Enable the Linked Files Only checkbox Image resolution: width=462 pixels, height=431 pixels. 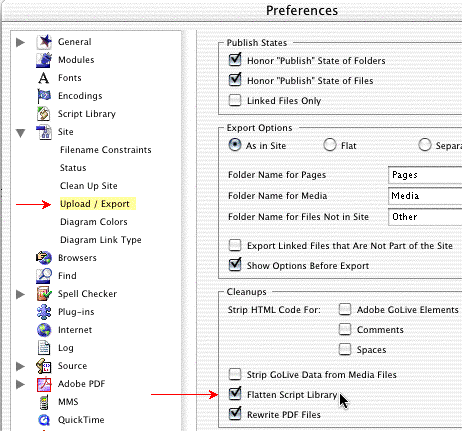tap(235, 100)
